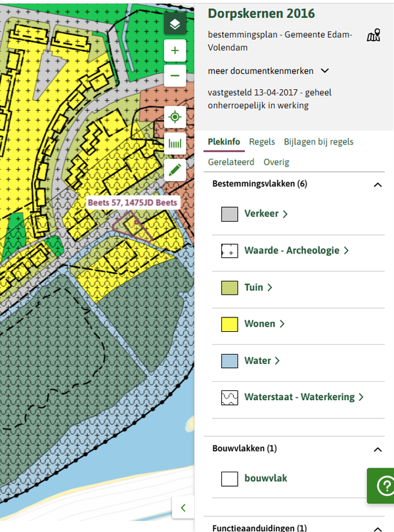Zoom out on the map
The image size is (394, 532).
coord(175,75)
